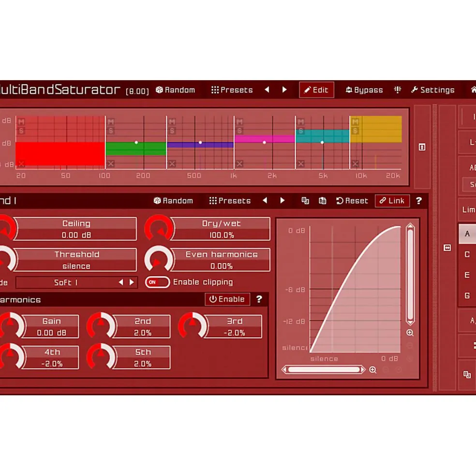The image size is (476, 476).
Task: Click the Gain 0.00 dB field
Action: (52, 327)
